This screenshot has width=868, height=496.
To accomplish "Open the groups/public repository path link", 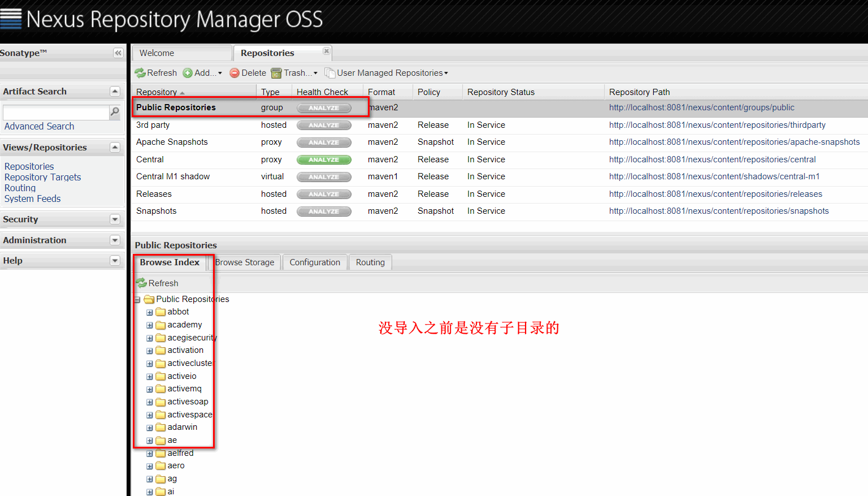I will 701,107.
